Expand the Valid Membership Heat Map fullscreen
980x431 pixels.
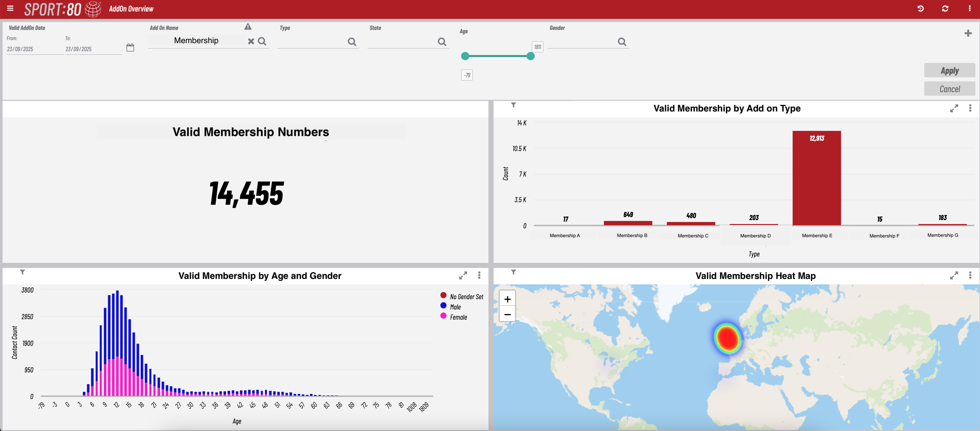click(x=954, y=275)
